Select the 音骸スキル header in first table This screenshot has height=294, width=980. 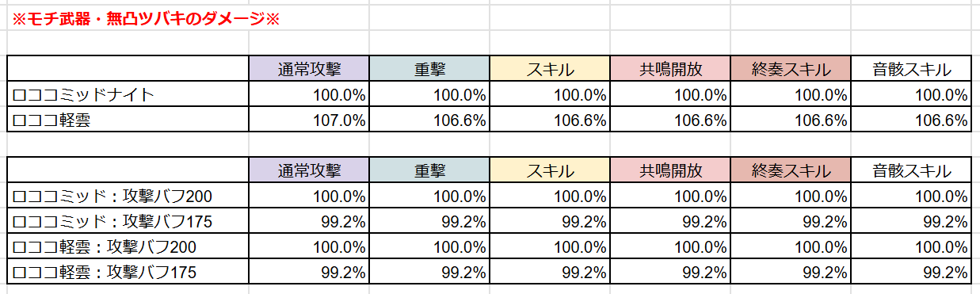(911, 69)
